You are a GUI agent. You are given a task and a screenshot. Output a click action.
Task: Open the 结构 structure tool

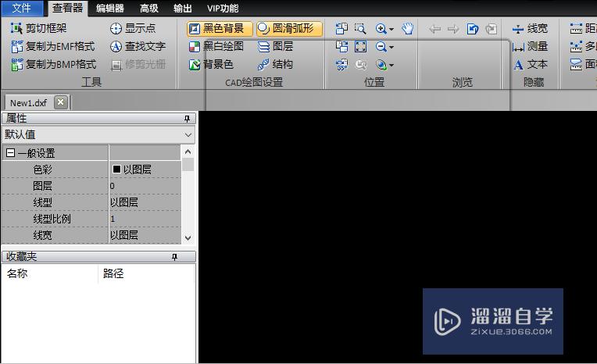tap(275, 64)
